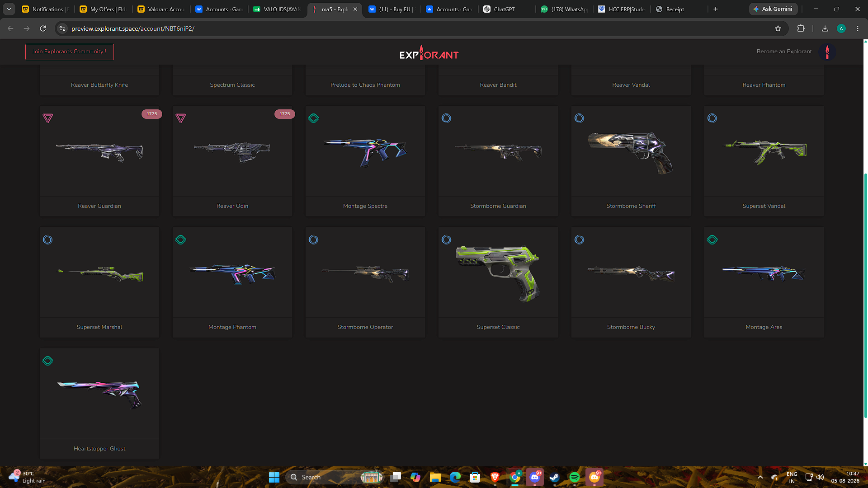868x488 pixels.
Task: Click the Spectrum Classic label
Action: coord(232,85)
